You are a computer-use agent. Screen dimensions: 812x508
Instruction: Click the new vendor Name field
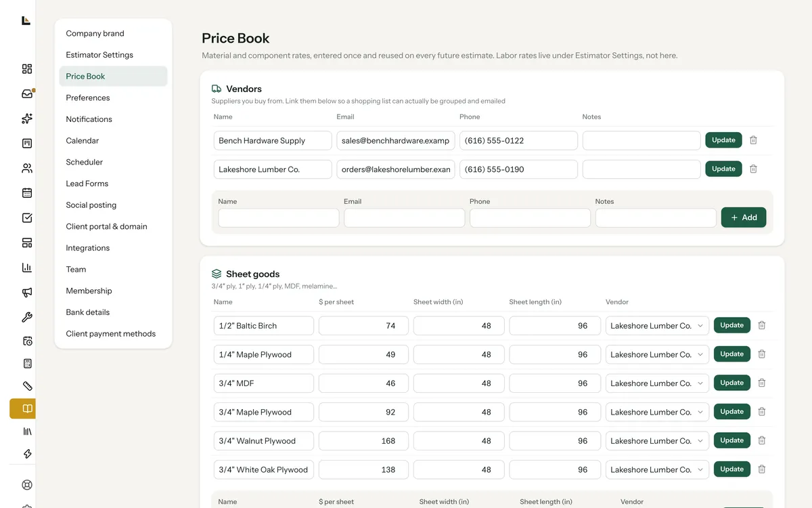point(279,218)
